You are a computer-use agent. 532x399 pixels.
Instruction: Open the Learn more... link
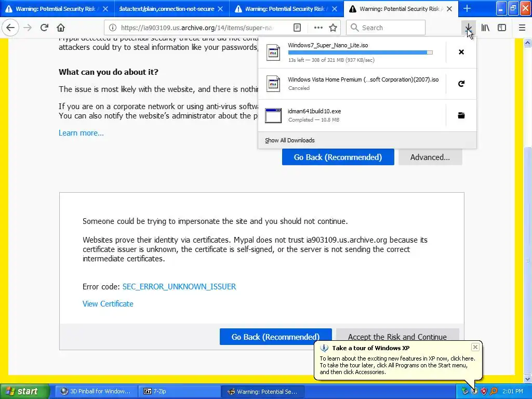(81, 132)
